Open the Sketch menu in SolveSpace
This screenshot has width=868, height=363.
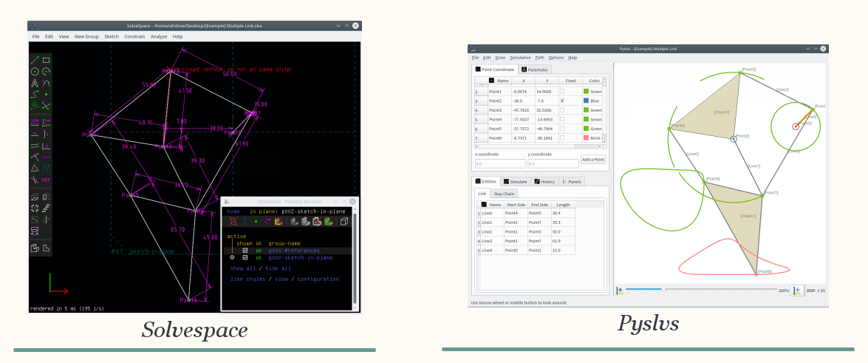(x=112, y=36)
